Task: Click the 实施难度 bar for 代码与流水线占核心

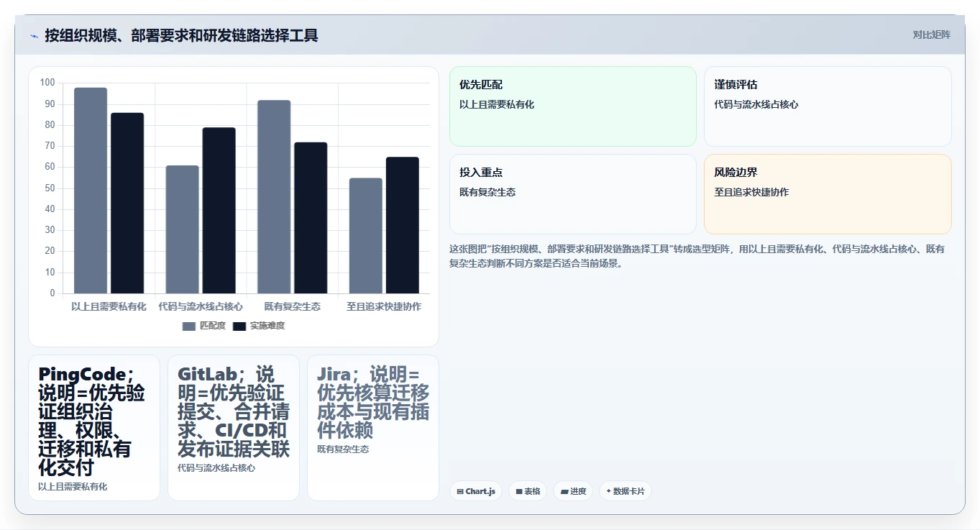Action: (219, 211)
